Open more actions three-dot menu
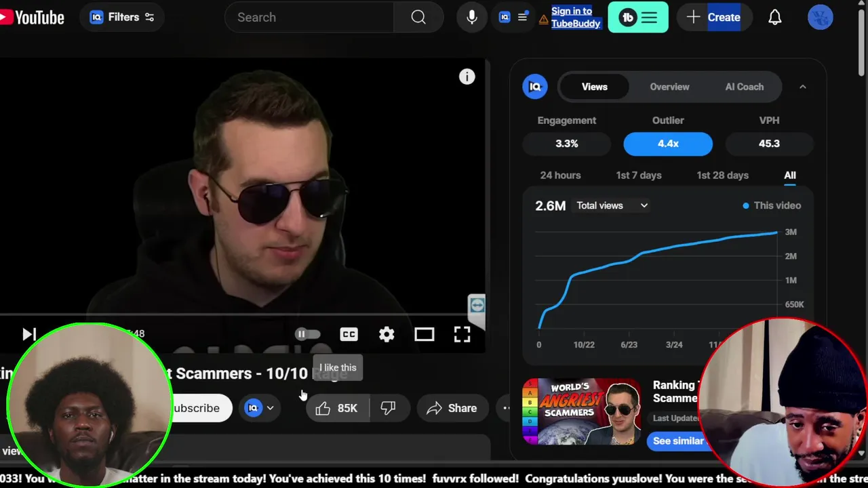The image size is (868, 488). (x=506, y=408)
